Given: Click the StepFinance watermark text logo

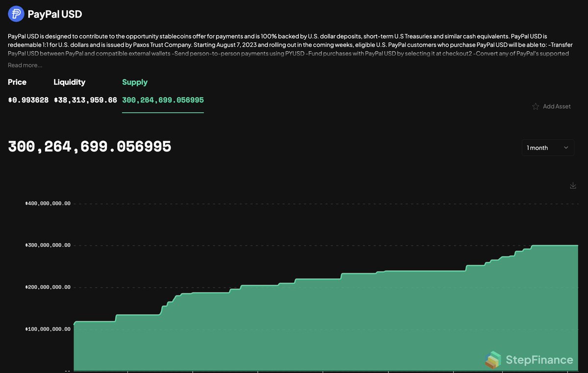Looking at the screenshot, I should [539, 360].
